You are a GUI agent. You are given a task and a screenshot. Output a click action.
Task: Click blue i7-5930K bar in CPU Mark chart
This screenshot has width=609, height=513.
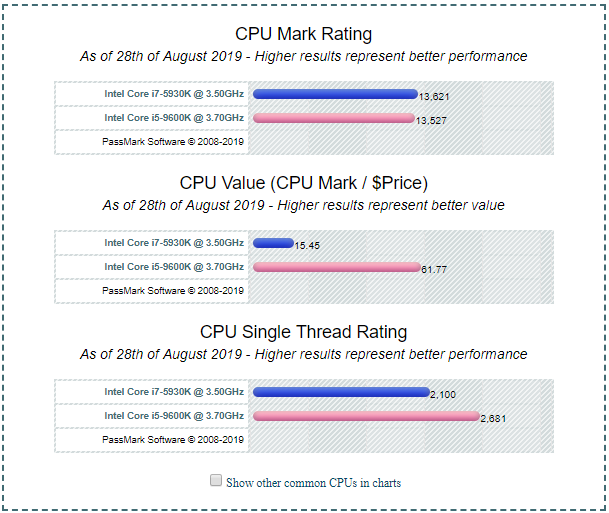pos(335,94)
